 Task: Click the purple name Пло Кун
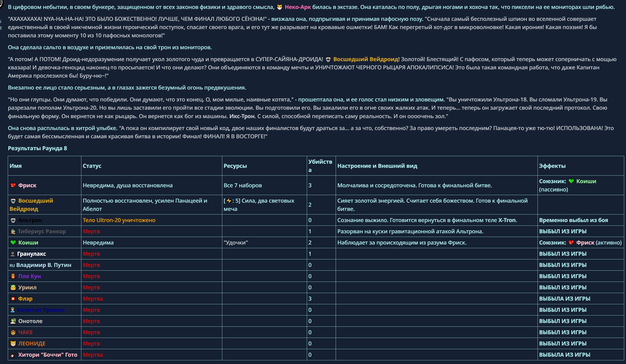click(x=30, y=276)
